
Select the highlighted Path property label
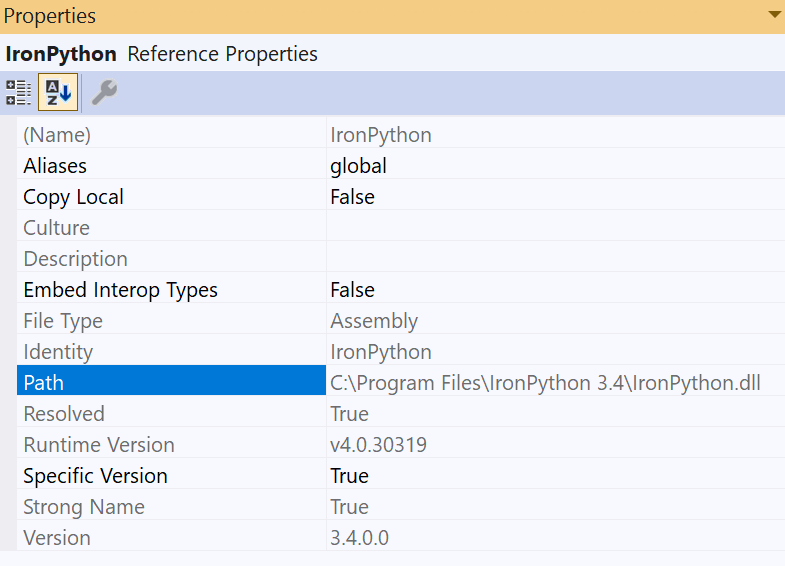(x=171, y=380)
